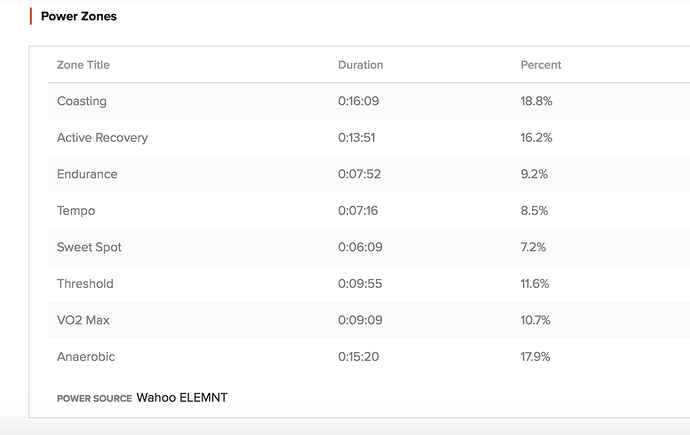This screenshot has width=690, height=435.
Task: Click the Wahoo ELEMNT power source name
Action: 182,398
